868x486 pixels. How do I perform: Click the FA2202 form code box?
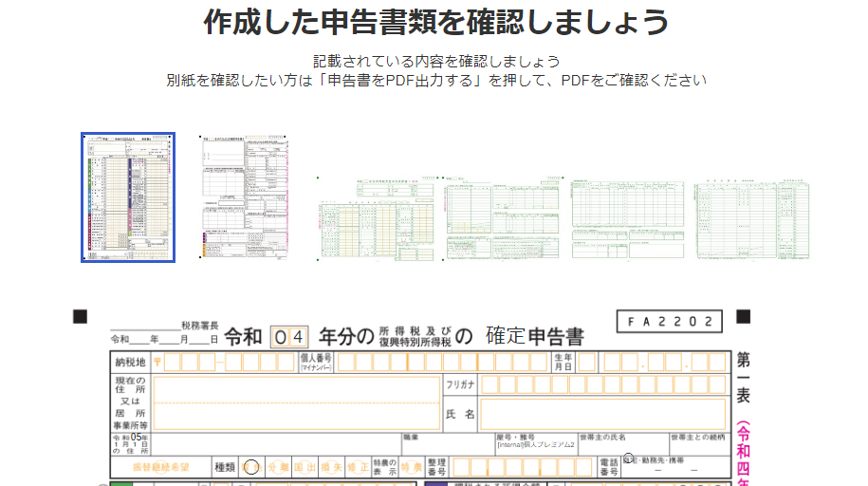click(670, 322)
